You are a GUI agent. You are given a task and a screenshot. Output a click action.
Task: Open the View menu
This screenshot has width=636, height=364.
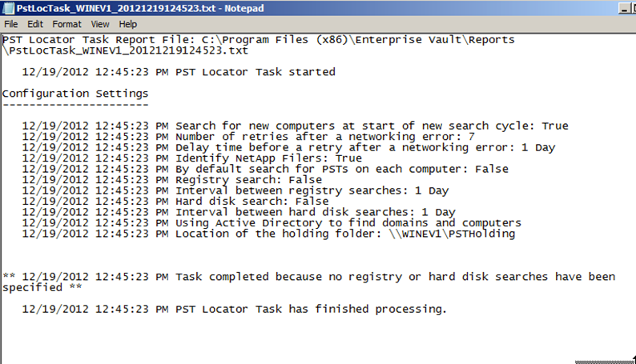[100, 24]
